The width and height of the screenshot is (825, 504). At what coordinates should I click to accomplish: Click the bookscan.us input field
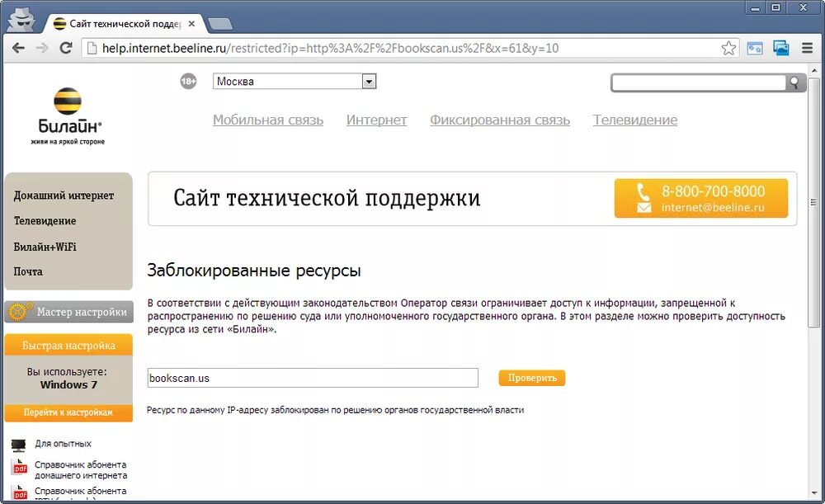(x=313, y=378)
